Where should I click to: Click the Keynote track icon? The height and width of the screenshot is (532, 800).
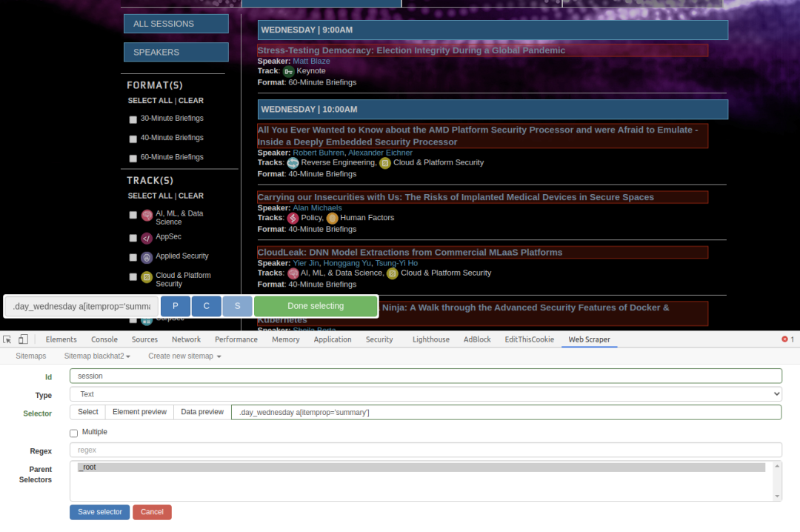(289, 72)
